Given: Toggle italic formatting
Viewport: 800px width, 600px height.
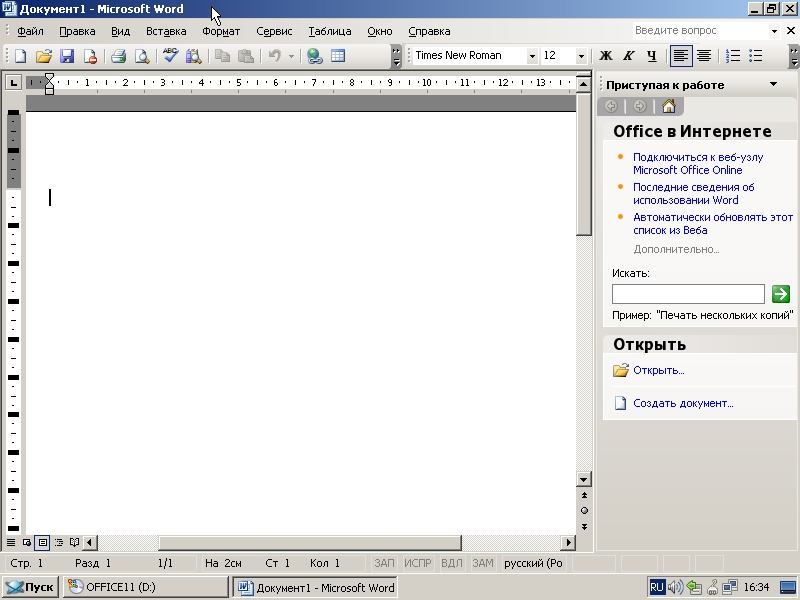Looking at the screenshot, I should click(628, 56).
